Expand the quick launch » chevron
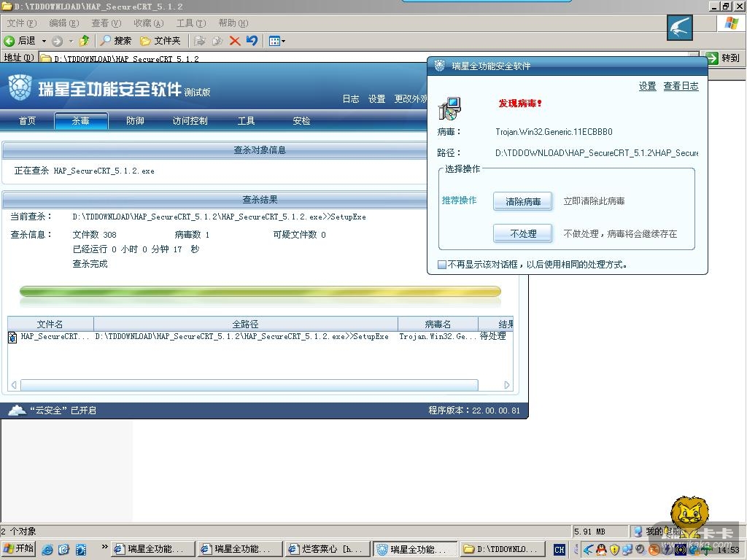Viewport: 747px width, 560px height. pos(104,548)
